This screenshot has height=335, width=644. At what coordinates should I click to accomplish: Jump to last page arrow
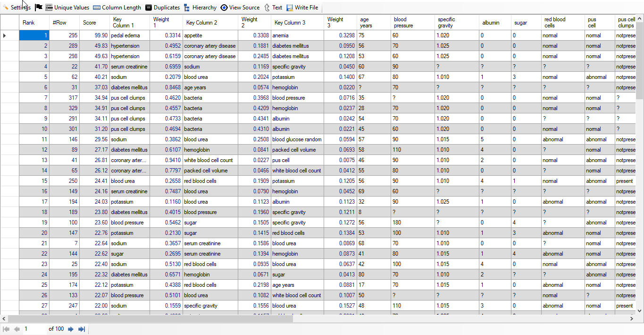coord(82,329)
